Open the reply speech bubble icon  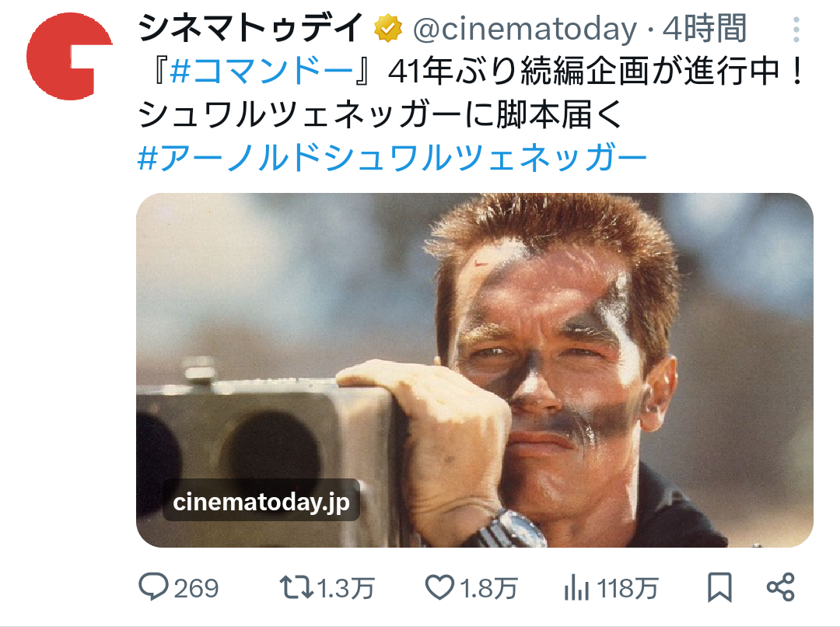pos(153,587)
